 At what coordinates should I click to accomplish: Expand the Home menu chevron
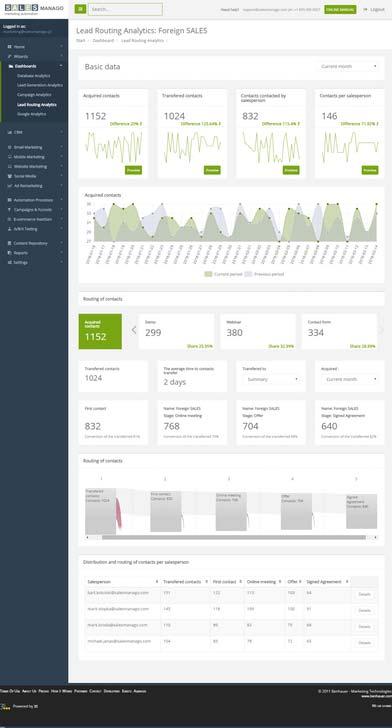[62, 47]
